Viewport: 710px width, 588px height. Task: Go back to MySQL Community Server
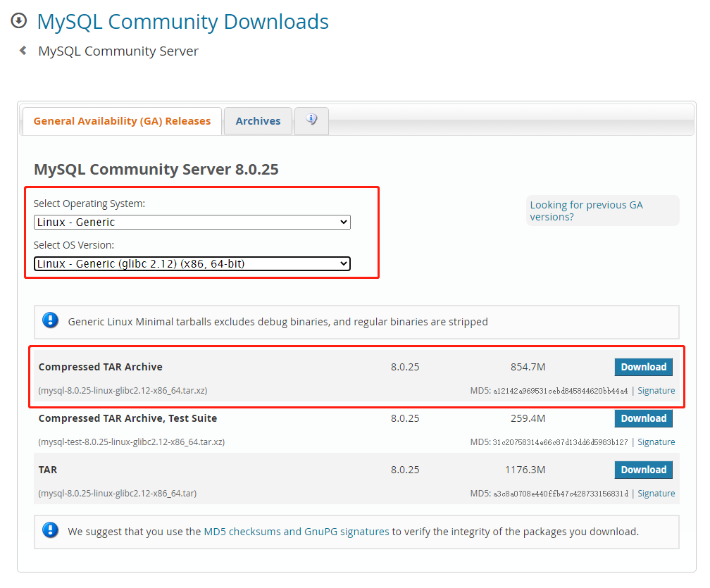click(x=118, y=51)
